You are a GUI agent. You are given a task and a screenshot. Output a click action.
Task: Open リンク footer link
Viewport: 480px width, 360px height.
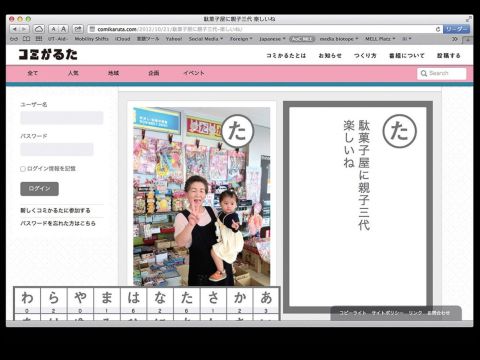[x=415, y=313]
